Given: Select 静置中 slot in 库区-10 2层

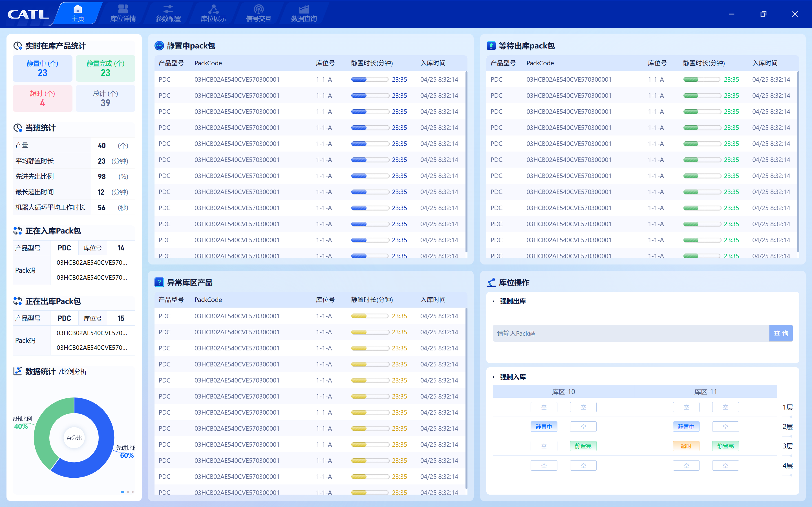Looking at the screenshot, I should pyautogui.click(x=544, y=426).
